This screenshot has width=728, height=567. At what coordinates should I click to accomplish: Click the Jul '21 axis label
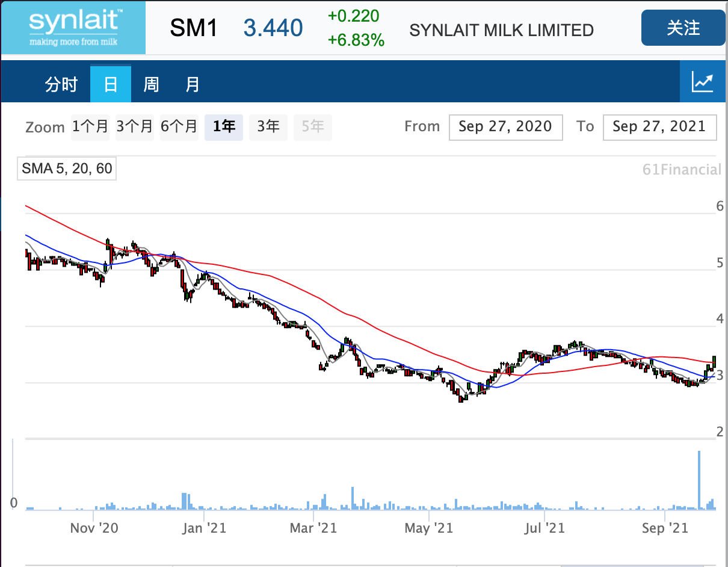tap(544, 528)
